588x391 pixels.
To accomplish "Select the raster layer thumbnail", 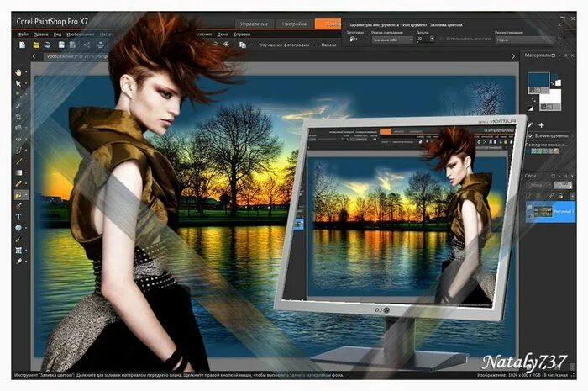I will [x=543, y=212].
